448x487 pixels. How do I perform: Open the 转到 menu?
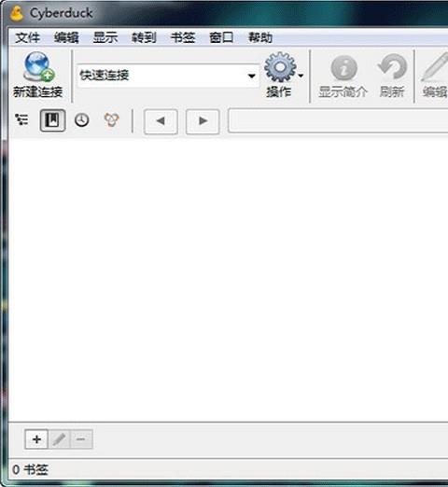tap(144, 38)
